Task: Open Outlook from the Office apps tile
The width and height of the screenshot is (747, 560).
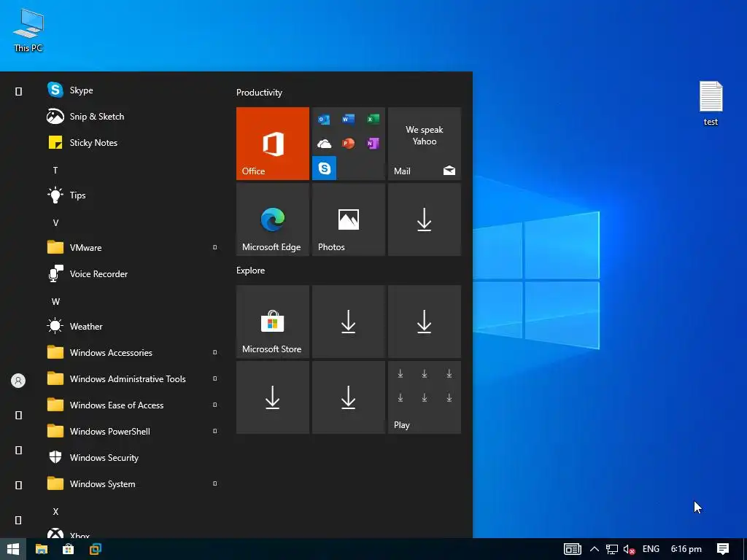Action: (324, 119)
